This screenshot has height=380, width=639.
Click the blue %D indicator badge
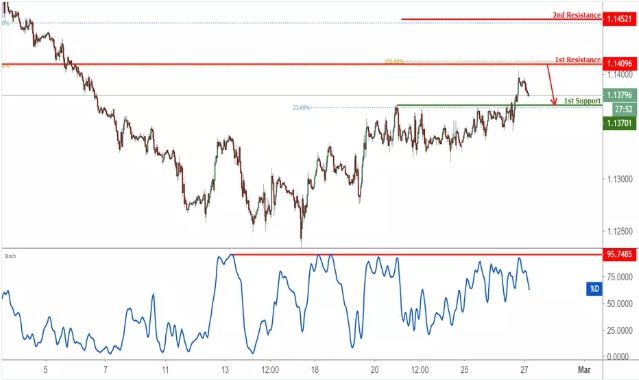point(594,289)
